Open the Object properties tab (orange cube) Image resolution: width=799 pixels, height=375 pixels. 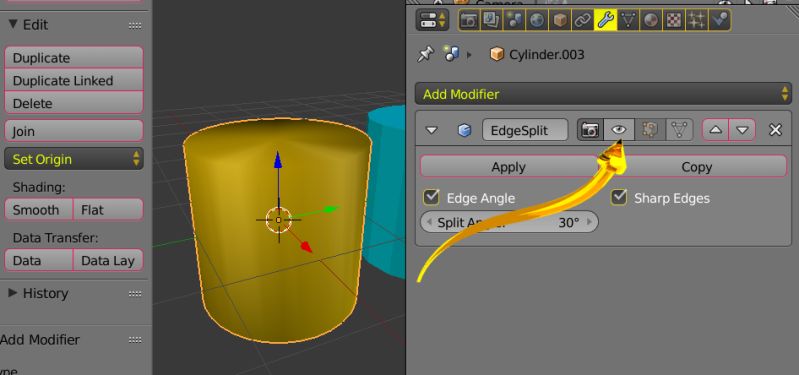560,20
